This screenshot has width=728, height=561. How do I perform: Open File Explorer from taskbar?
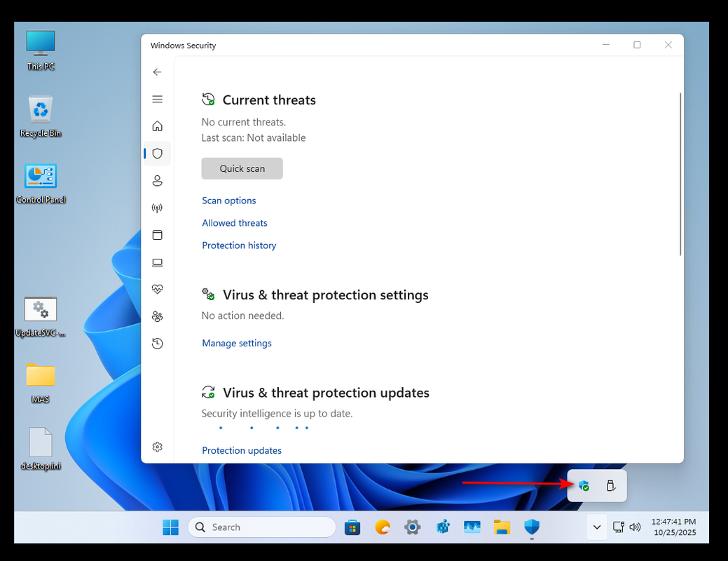(x=502, y=527)
